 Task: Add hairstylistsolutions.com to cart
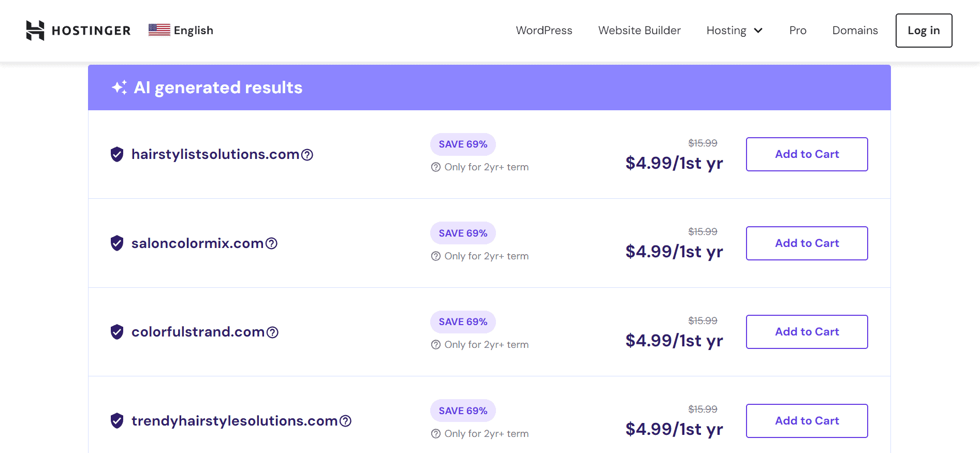pyautogui.click(x=807, y=154)
